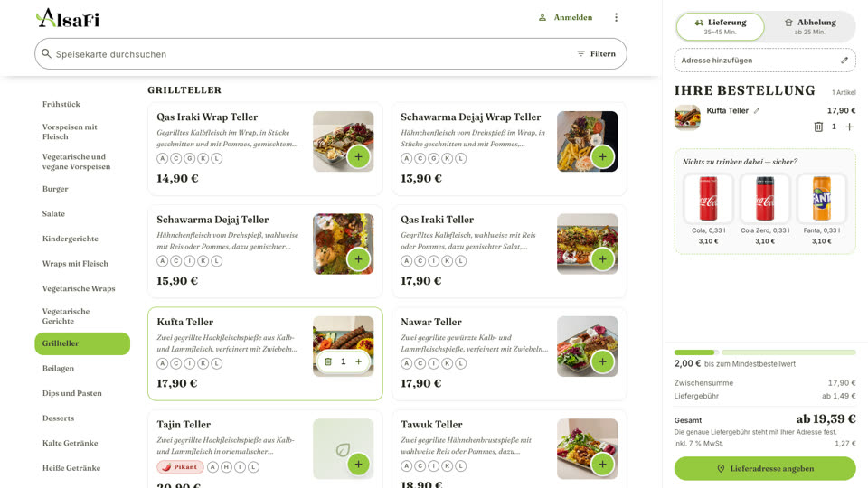Edit Kufta Teller order item pencil icon
This screenshot has width=868, height=488.
757,110
